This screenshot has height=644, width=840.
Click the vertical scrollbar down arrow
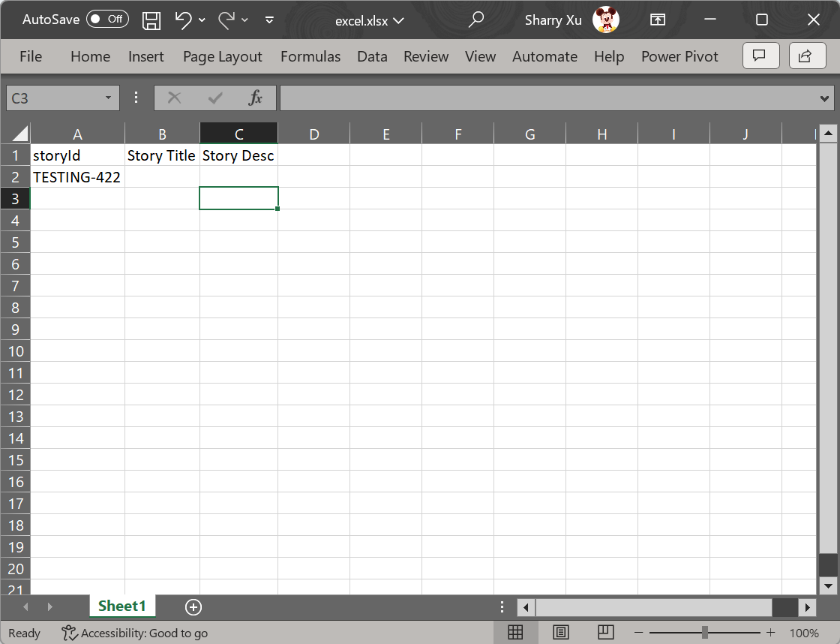pyautogui.click(x=828, y=586)
